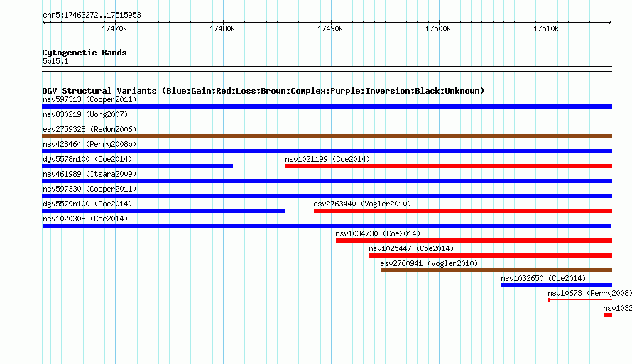The width and height of the screenshot is (632, 364).
Task: Open the esv2763440 (Vogler2010) label
Action: pyautogui.click(x=362, y=204)
